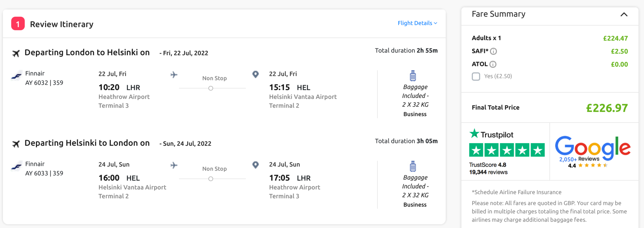The width and height of the screenshot is (644, 228).
Task: Collapse the Fare Summary panel with chevron
Action: pos(624,14)
